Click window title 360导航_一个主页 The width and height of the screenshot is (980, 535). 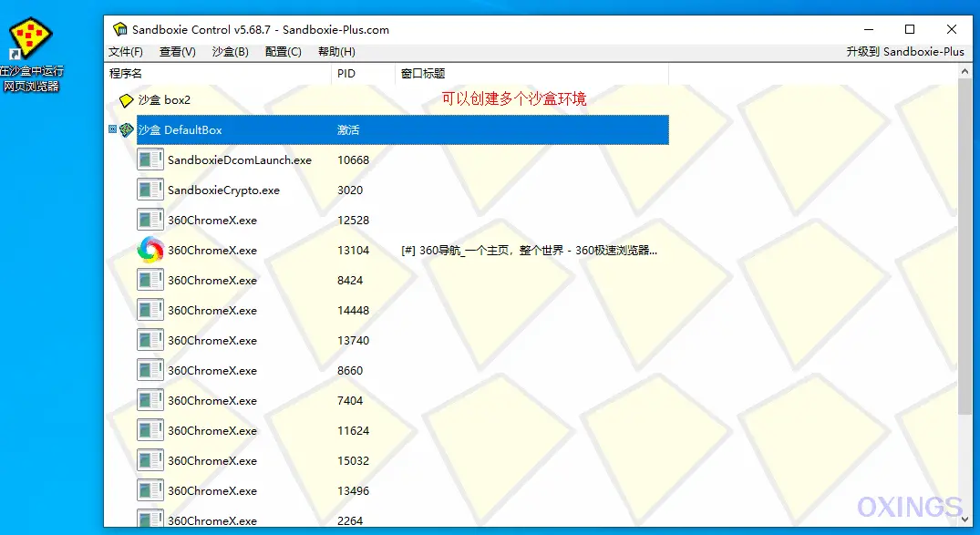pyautogui.click(x=529, y=250)
